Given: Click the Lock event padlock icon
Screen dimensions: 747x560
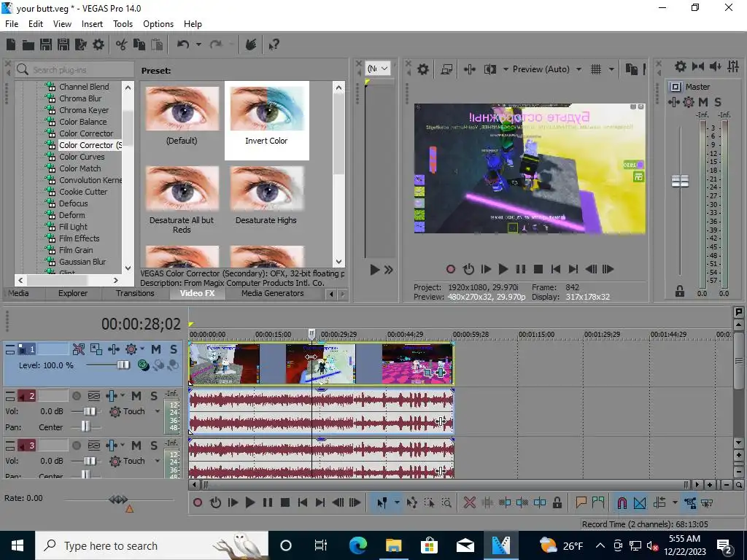Looking at the screenshot, I should 557,502.
